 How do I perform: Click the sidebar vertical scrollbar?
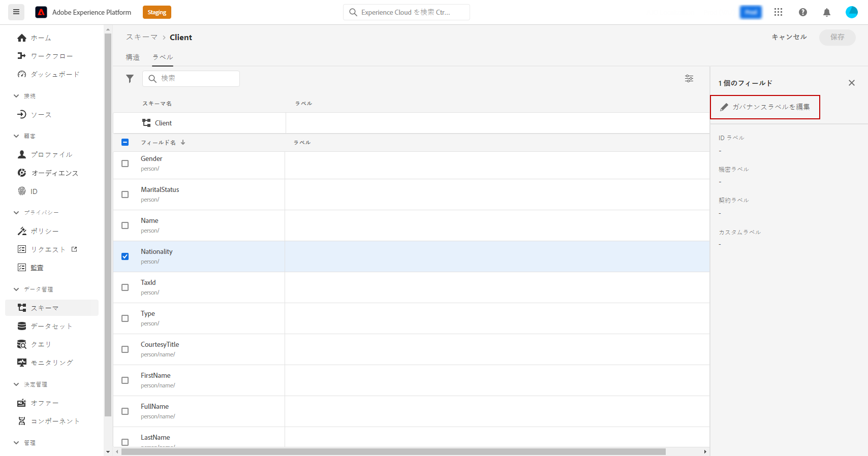pos(108,225)
